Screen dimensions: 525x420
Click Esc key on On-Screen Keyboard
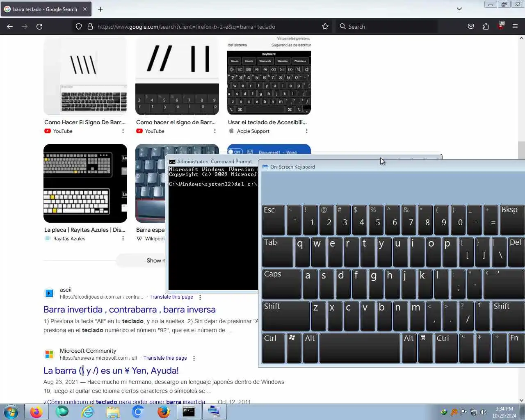[x=274, y=220]
